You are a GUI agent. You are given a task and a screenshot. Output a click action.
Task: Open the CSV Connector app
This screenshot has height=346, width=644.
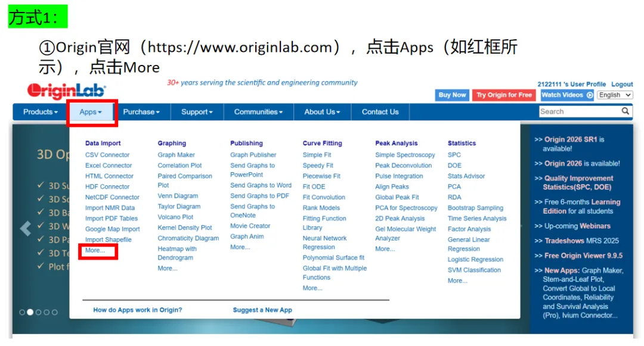pyautogui.click(x=107, y=155)
